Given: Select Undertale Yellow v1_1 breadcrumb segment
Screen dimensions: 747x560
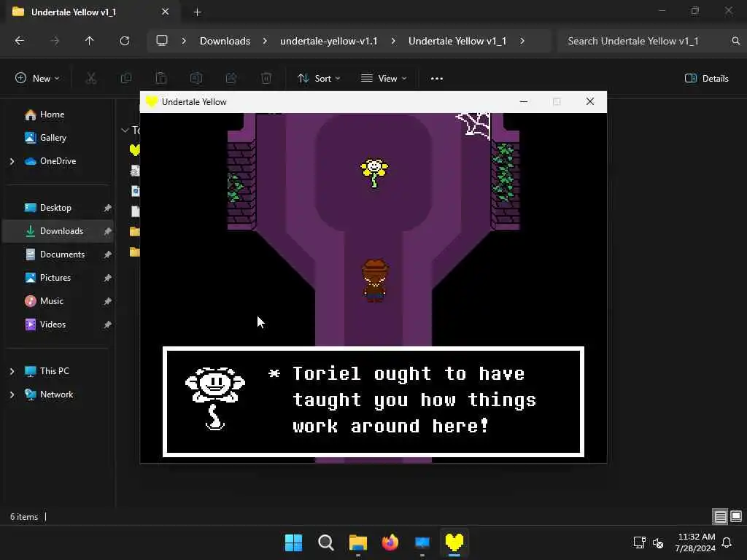Looking at the screenshot, I should click(457, 41).
